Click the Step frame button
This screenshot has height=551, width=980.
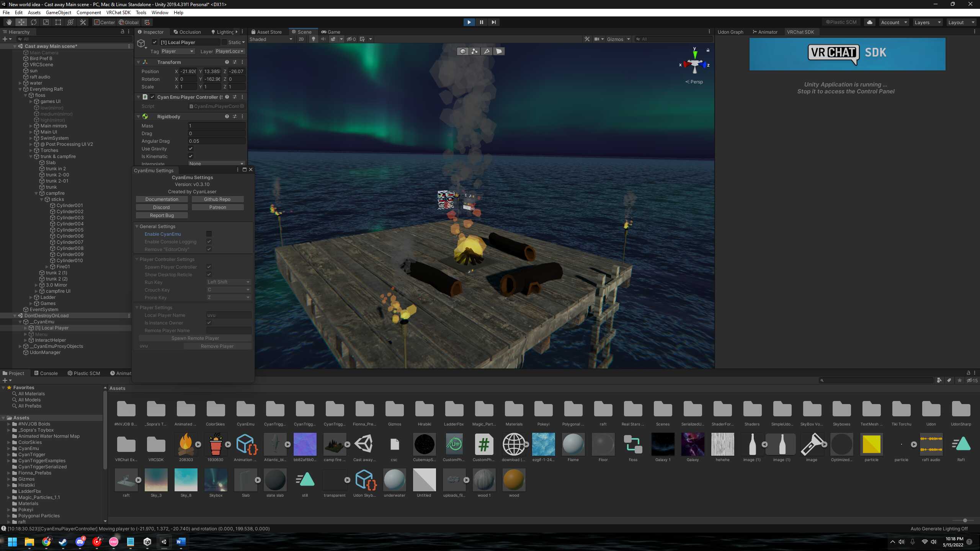click(x=494, y=22)
